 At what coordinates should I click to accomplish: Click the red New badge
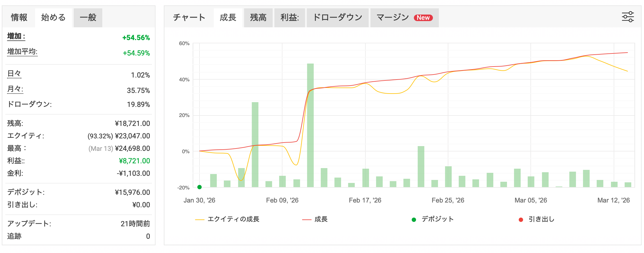(423, 18)
